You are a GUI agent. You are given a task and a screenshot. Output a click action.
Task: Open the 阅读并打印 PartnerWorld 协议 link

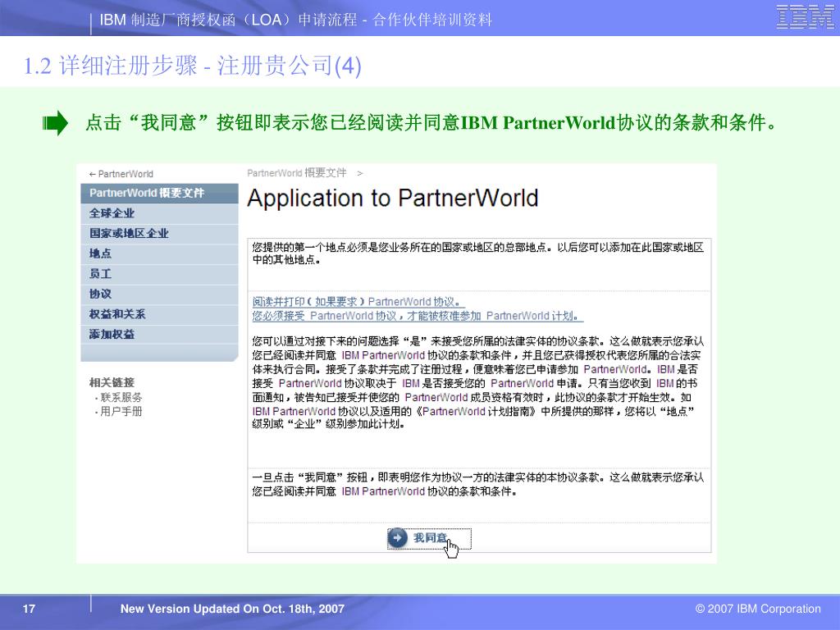[x=358, y=301]
